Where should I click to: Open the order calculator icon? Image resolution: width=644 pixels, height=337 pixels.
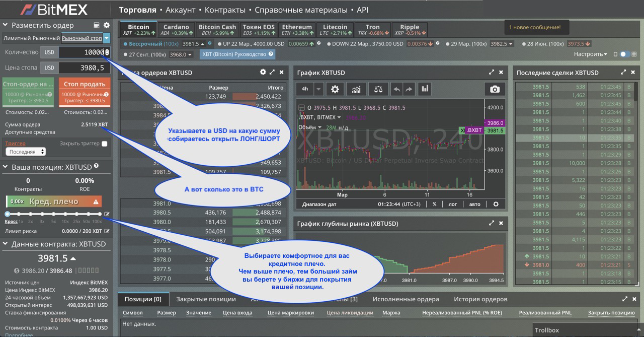97,25
